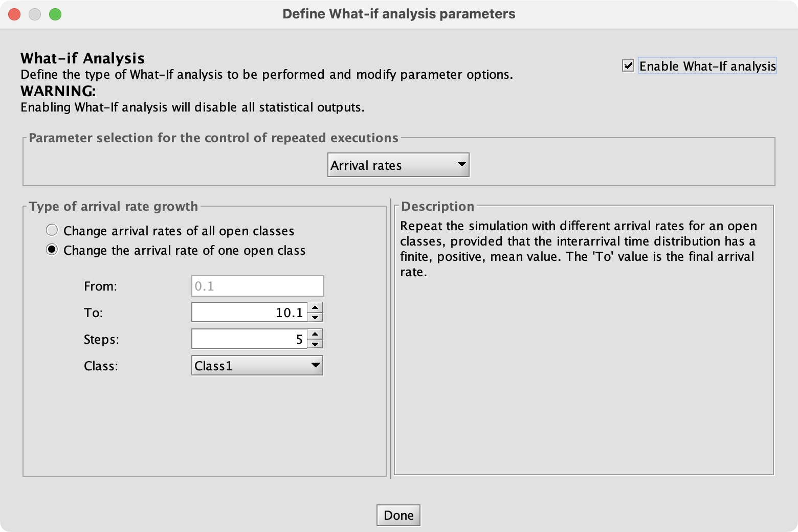Decrease the To value with down arrow
The height and width of the screenshot is (532, 798).
click(316, 317)
